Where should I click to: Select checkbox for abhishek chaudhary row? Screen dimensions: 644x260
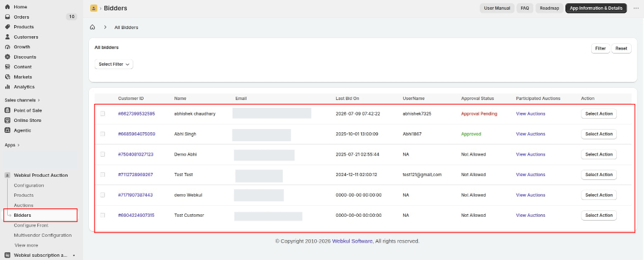(102, 114)
